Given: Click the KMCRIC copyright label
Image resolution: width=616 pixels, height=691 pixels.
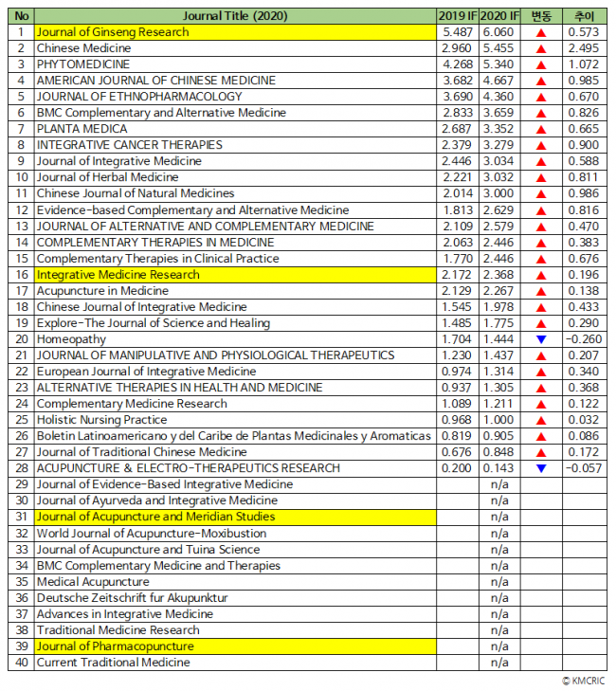Looking at the screenshot, I should click(584, 681).
